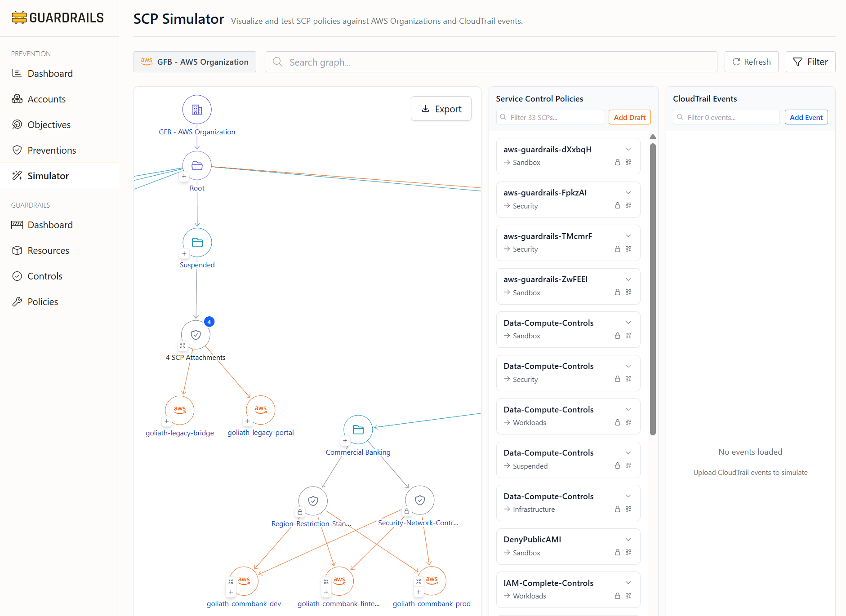
Task: Expand the aws-guardrails-dXxbqH policy details
Action: click(x=628, y=149)
